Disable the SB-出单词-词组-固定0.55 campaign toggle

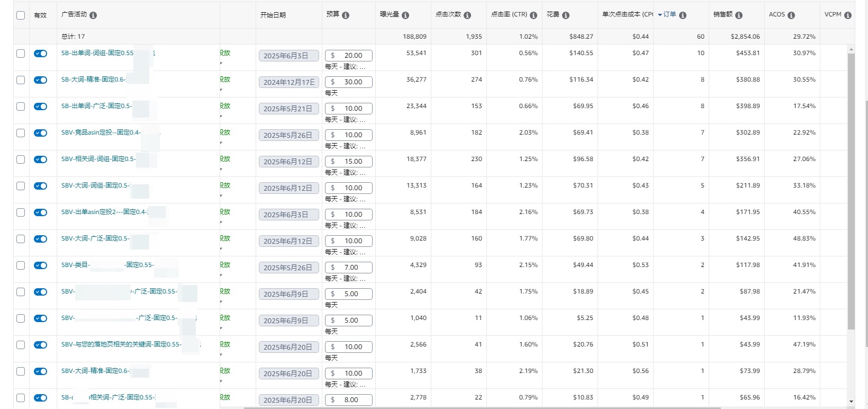coord(41,54)
